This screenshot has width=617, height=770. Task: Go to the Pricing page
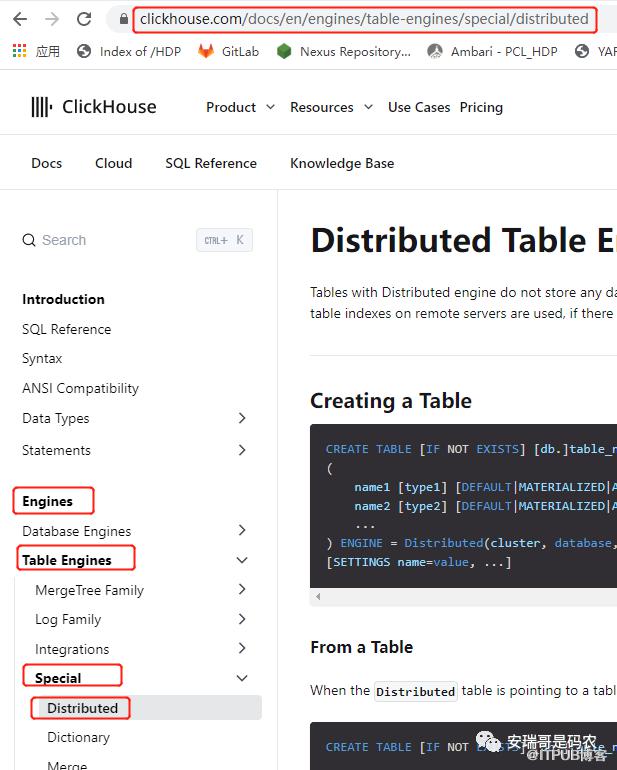[x=481, y=107]
